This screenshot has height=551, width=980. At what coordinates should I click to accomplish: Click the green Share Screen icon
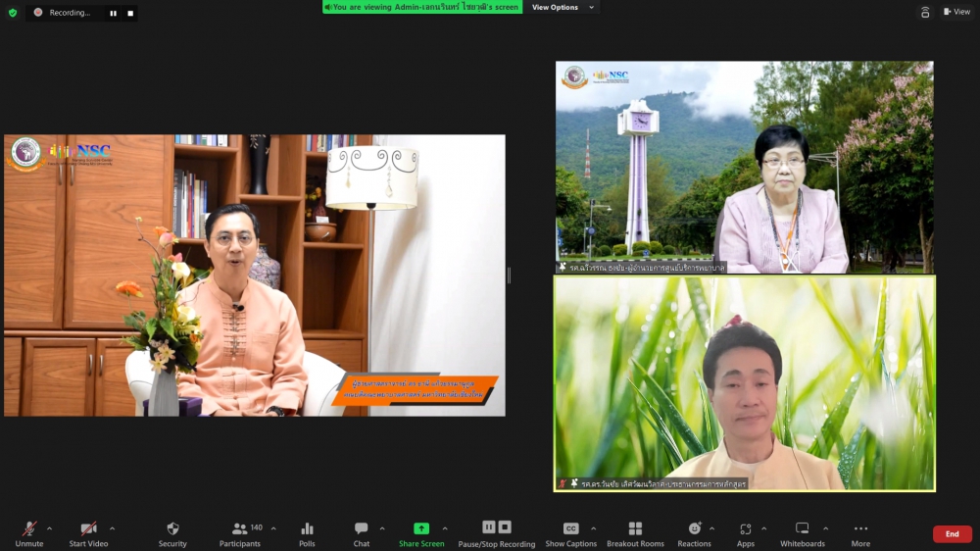(421, 528)
